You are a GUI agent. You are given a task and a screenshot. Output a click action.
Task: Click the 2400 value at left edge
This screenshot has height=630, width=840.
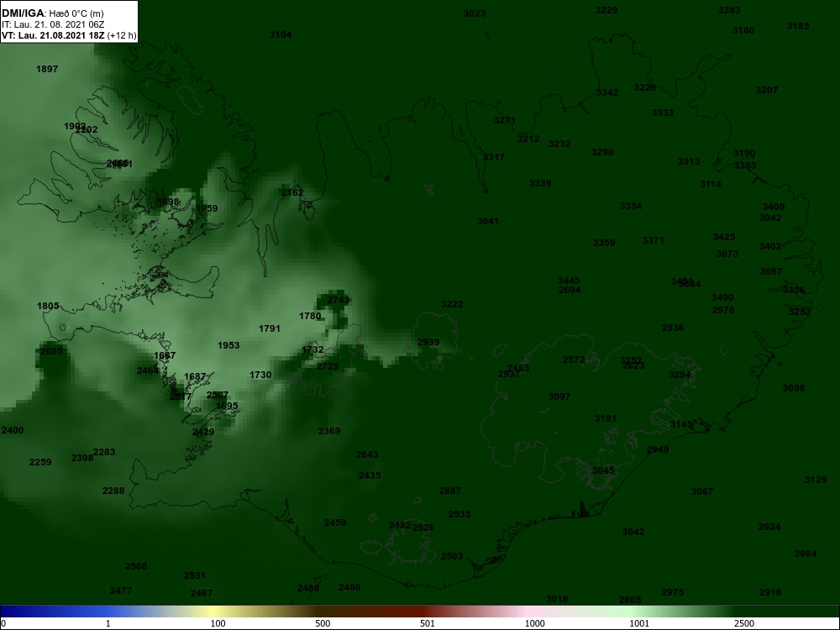click(x=13, y=430)
